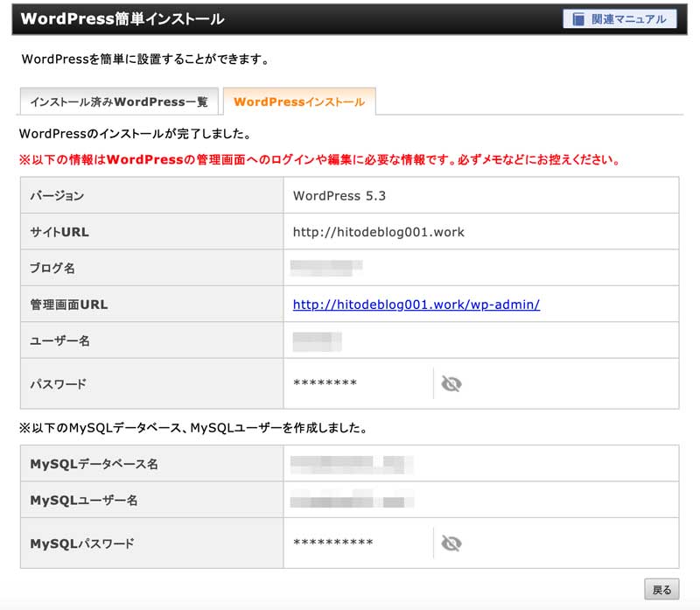Viewport: 700px width, 610px height.
Task: Open the 関連マニュアル manual button
Action: coord(619,19)
